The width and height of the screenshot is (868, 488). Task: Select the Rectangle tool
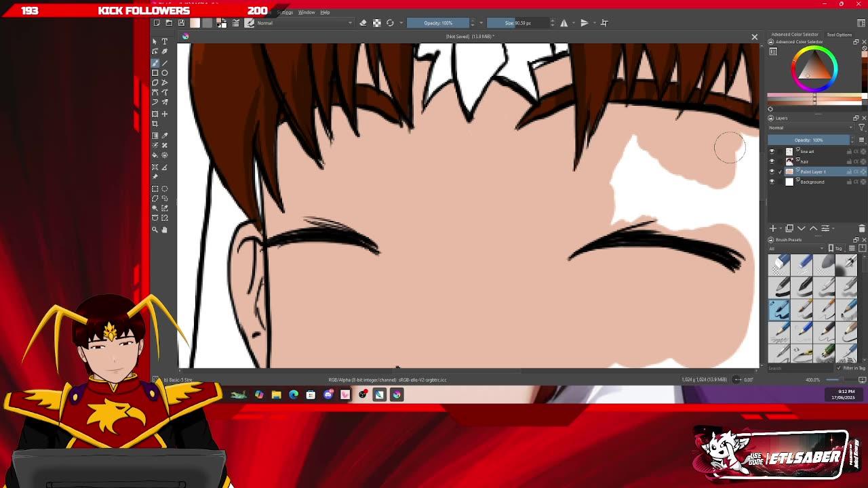[x=155, y=73]
